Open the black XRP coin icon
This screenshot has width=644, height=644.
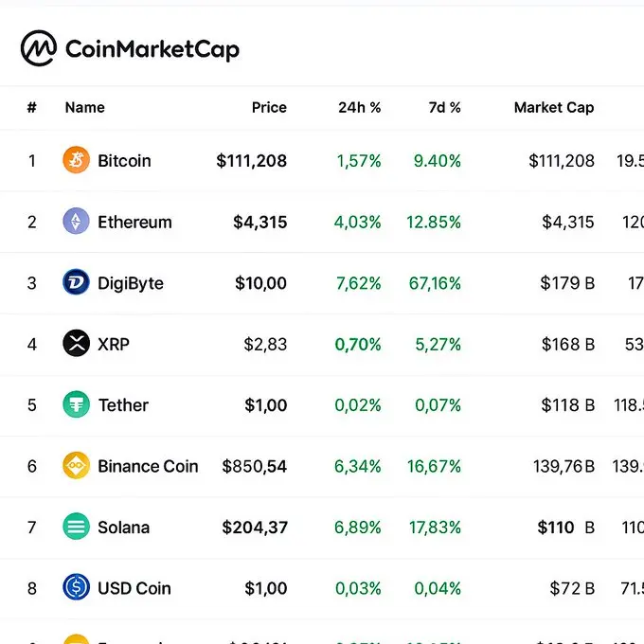76,344
